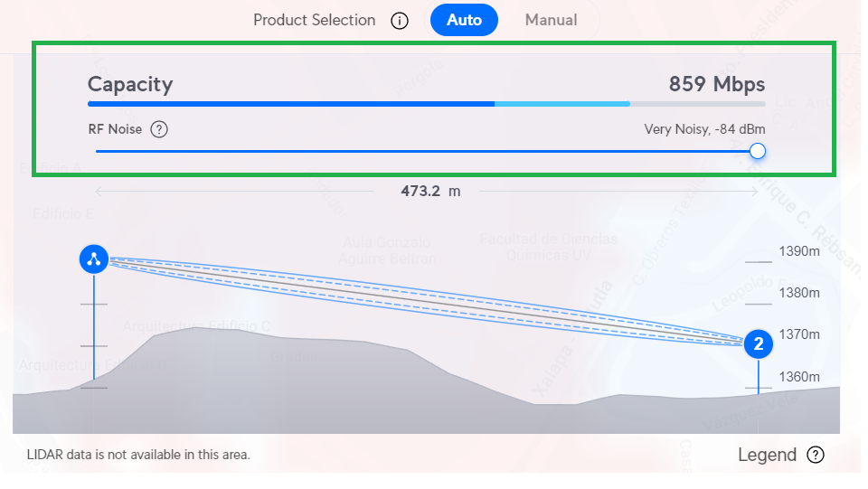Click the Very Noisy, -84 dBm reading
This screenshot has height=489, width=868.
point(704,129)
